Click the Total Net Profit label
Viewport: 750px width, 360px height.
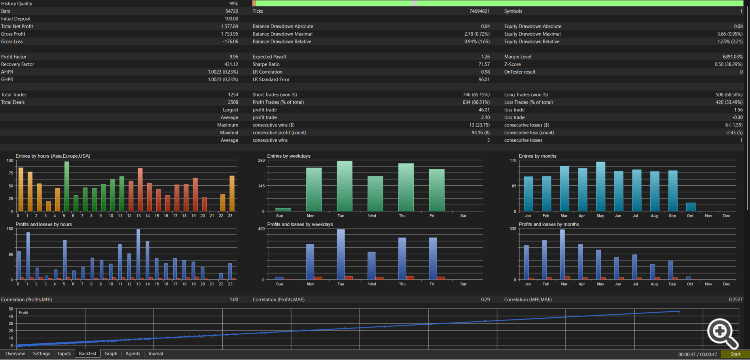point(17,26)
